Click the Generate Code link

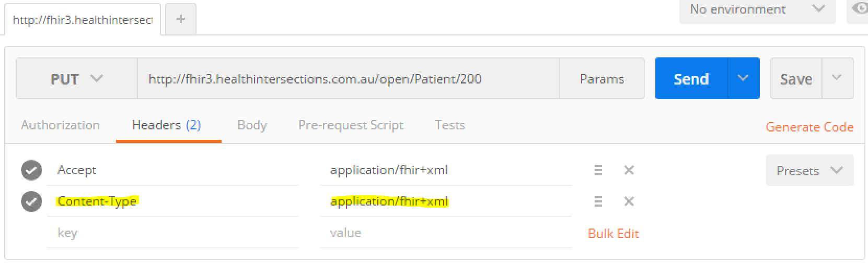point(809,127)
